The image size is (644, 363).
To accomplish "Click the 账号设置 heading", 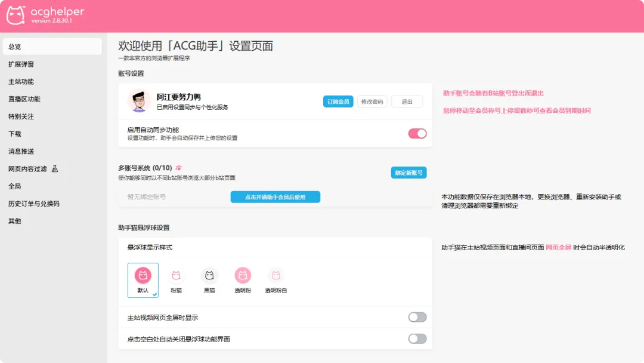I will 131,73.
